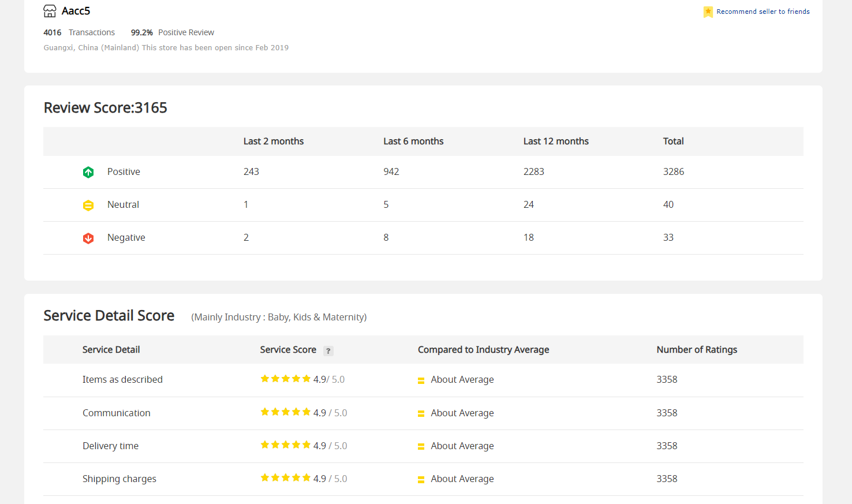Click the Guangxi, China store location text
Viewport: 852px width, 504px height.
click(166, 47)
